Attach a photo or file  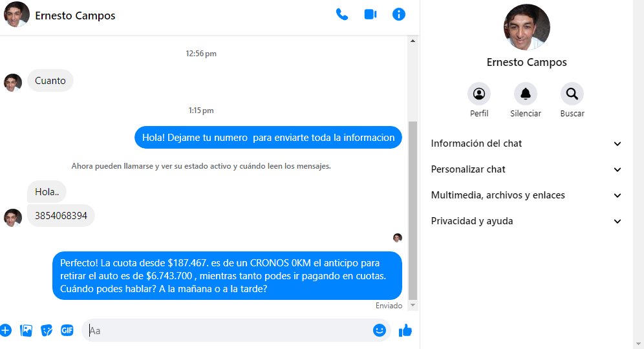tap(27, 330)
